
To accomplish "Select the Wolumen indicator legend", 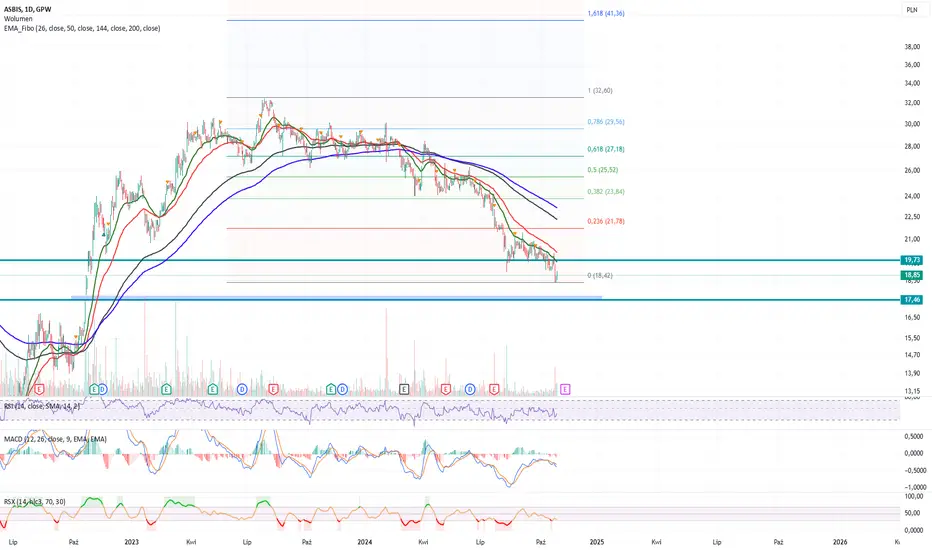I will 18,19.
